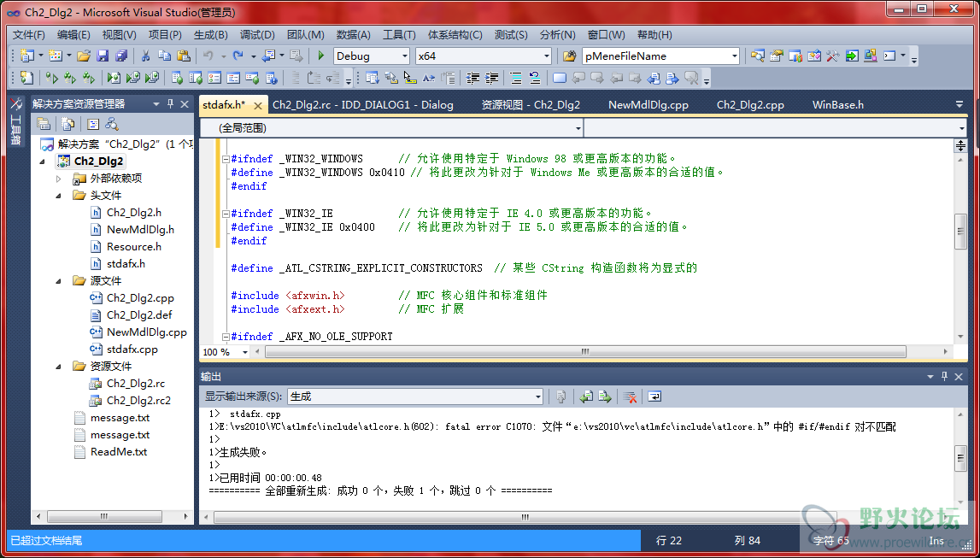980x558 pixels.
Task: Open the Debug configuration dropdown
Action: click(x=403, y=56)
